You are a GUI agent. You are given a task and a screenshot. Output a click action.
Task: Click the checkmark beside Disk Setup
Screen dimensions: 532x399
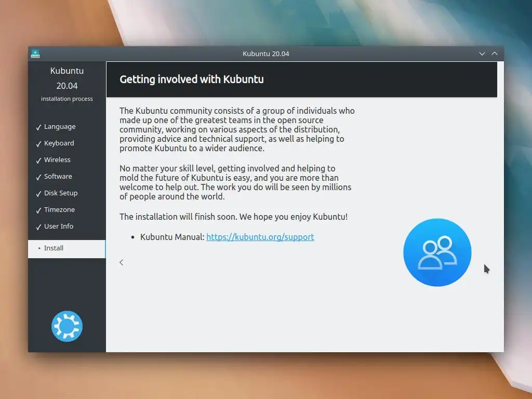point(38,194)
